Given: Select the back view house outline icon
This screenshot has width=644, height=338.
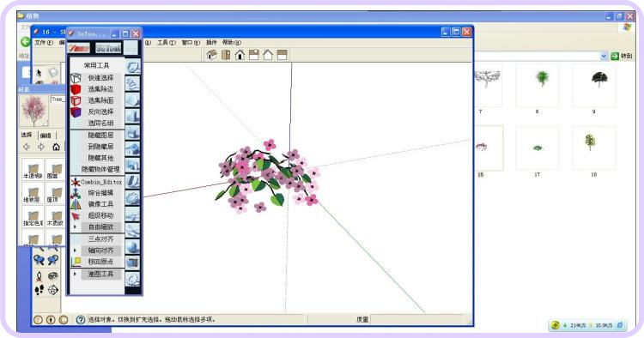Looking at the screenshot, I should (x=268, y=55).
